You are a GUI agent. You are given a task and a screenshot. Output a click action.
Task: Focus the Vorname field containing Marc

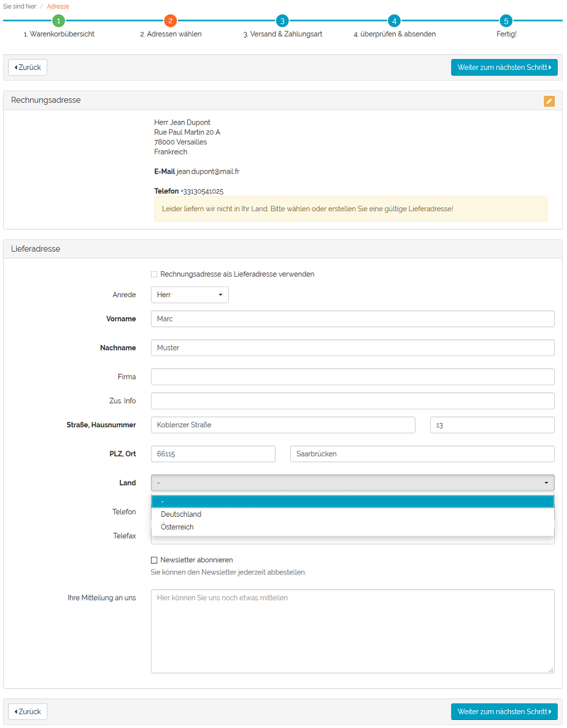(352, 319)
